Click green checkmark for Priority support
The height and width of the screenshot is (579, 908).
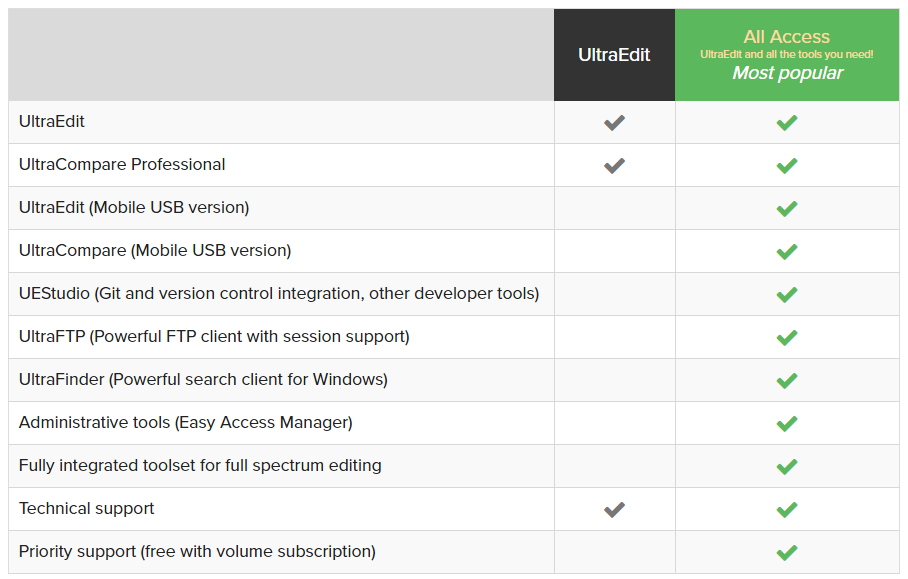tap(787, 552)
